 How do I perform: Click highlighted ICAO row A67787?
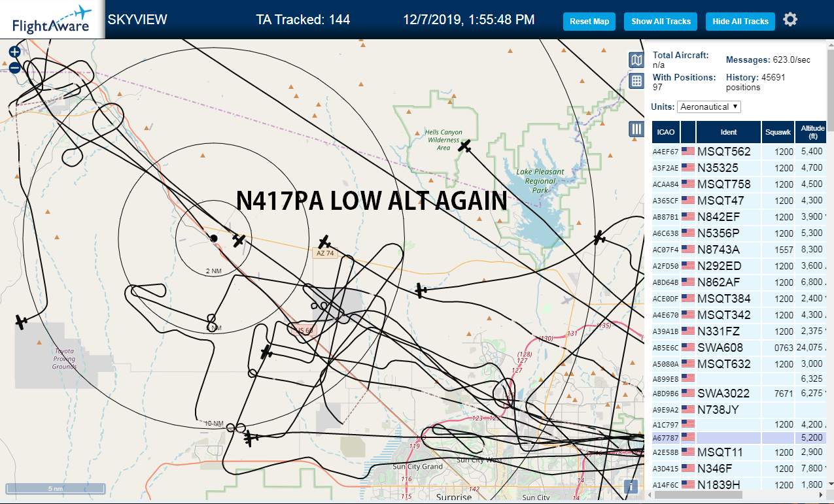739,437
